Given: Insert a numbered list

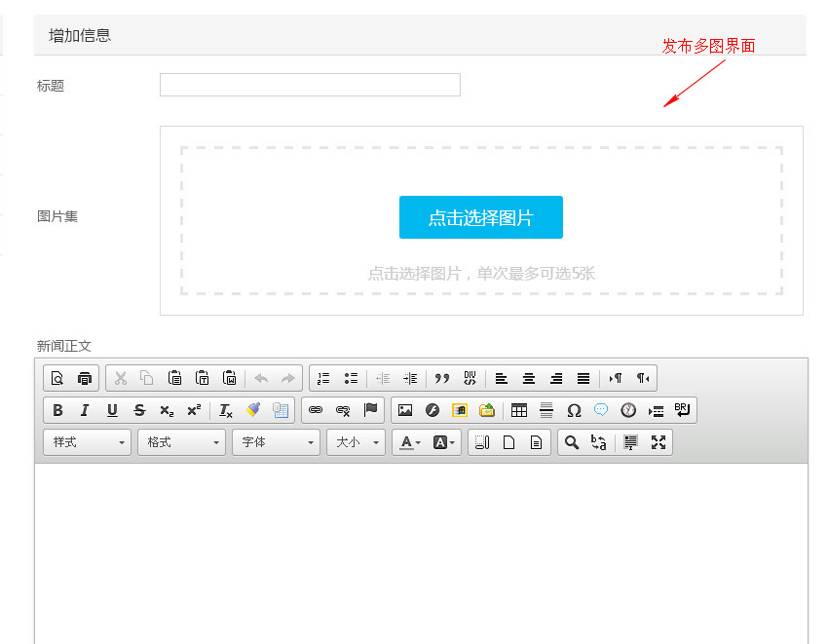Looking at the screenshot, I should tap(323, 378).
